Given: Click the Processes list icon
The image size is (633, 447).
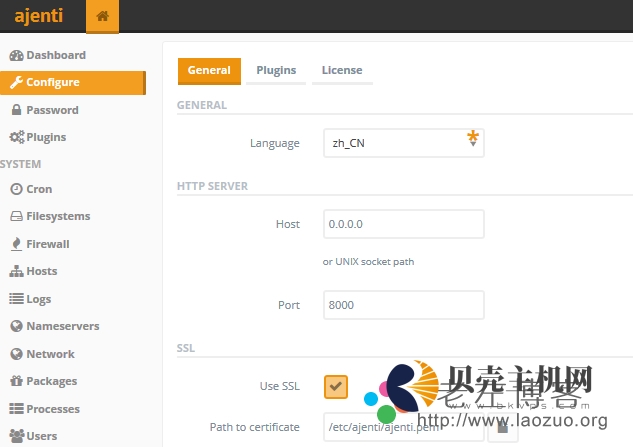Looking at the screenshot, I should tap(17, 409).
